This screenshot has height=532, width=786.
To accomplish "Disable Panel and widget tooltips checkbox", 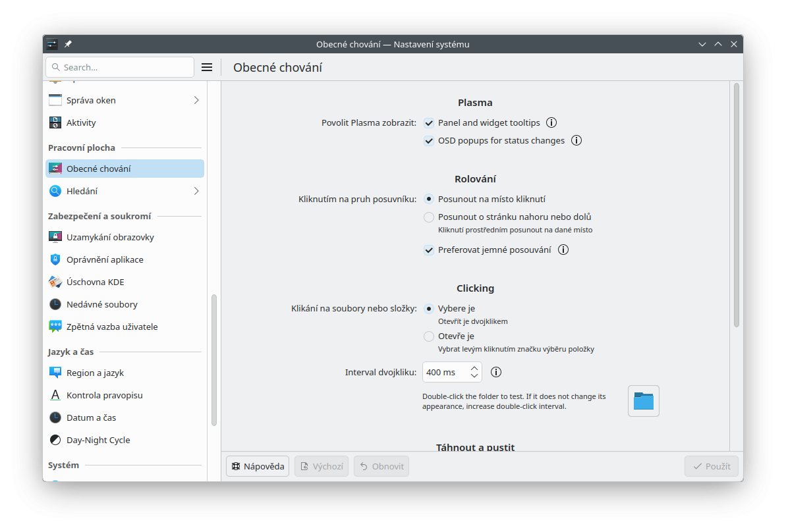I will pyautogui.click(x=429, y=123).
